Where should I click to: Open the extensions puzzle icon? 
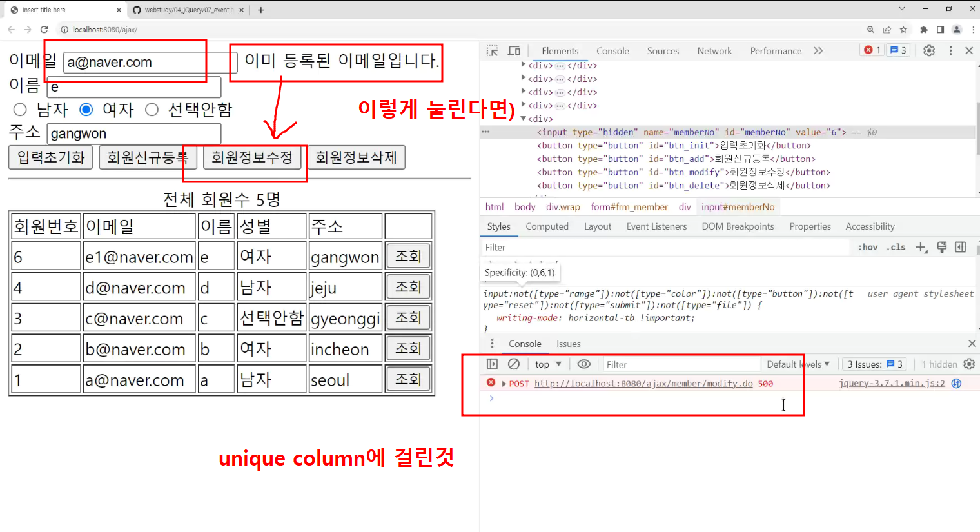924,29
